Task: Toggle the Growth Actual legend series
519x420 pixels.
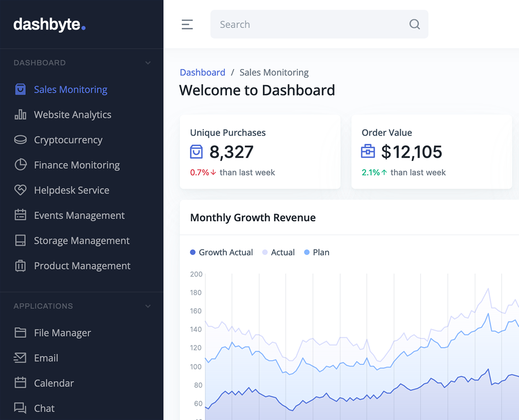Action: tap(222, 252)
